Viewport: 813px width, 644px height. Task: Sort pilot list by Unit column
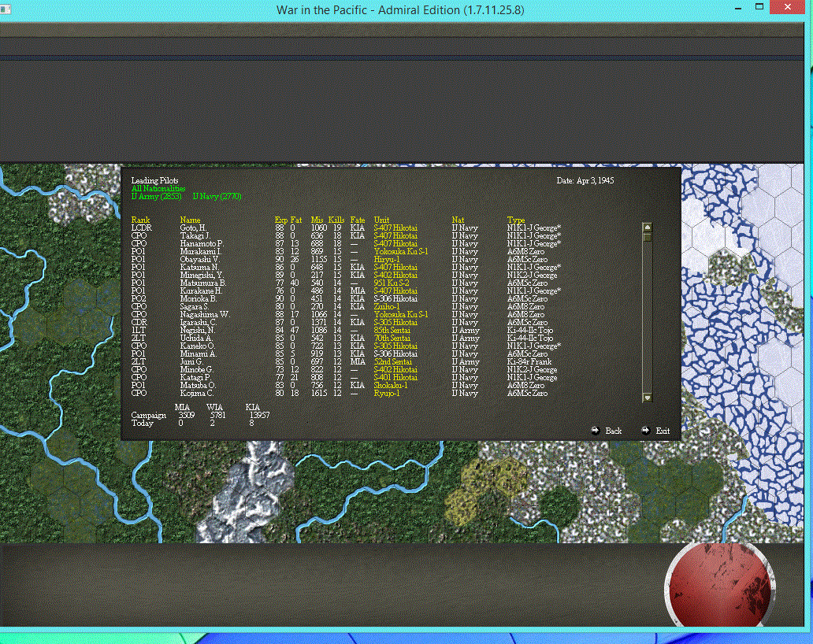point(381,220)
